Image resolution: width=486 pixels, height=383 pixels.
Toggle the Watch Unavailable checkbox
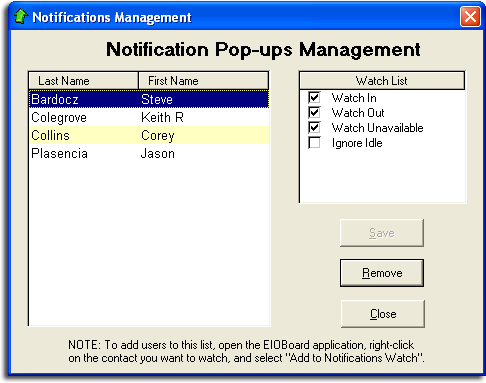(314, 128)
